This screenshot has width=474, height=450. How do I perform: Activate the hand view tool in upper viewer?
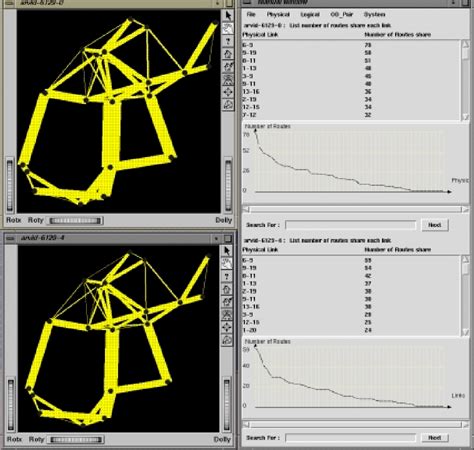click(228, 28)
